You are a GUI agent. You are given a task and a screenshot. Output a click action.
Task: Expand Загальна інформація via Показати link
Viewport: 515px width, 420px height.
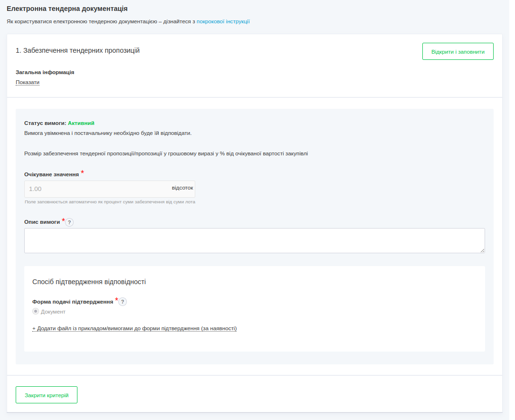click(27, 82)
